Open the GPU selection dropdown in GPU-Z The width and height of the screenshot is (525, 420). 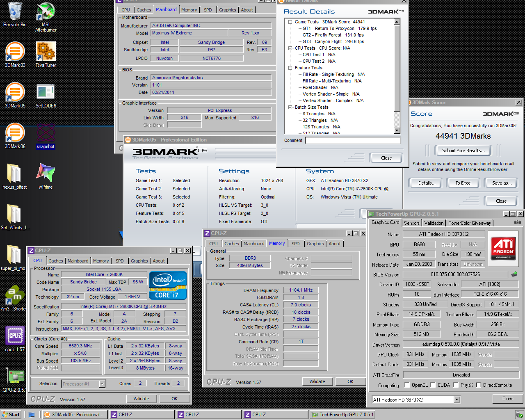click(x=457, y=399)
